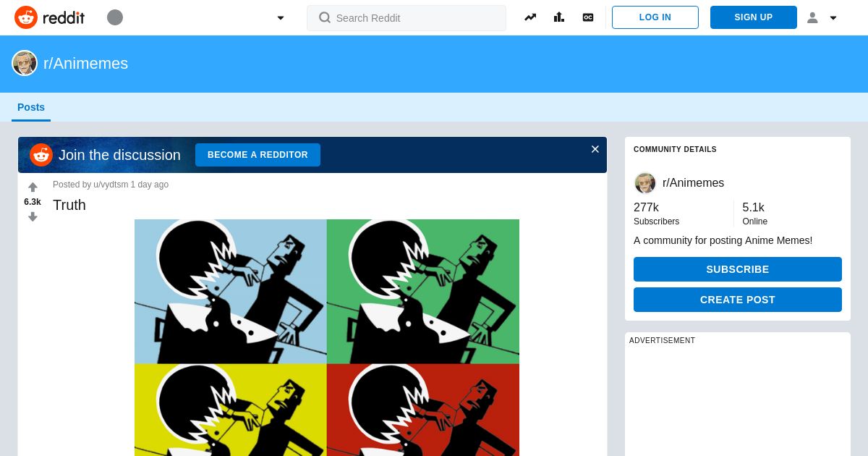Viewport: 868px width, 456px height.
Task: Expand the community selector dropdown arrow
Action: pos(281,18)
